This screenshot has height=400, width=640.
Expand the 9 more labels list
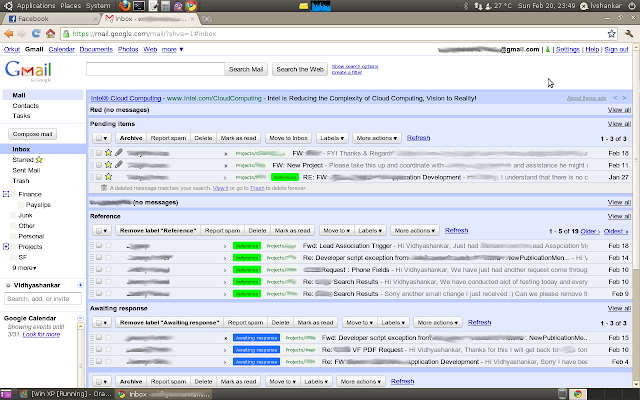[x=24, y=268]
